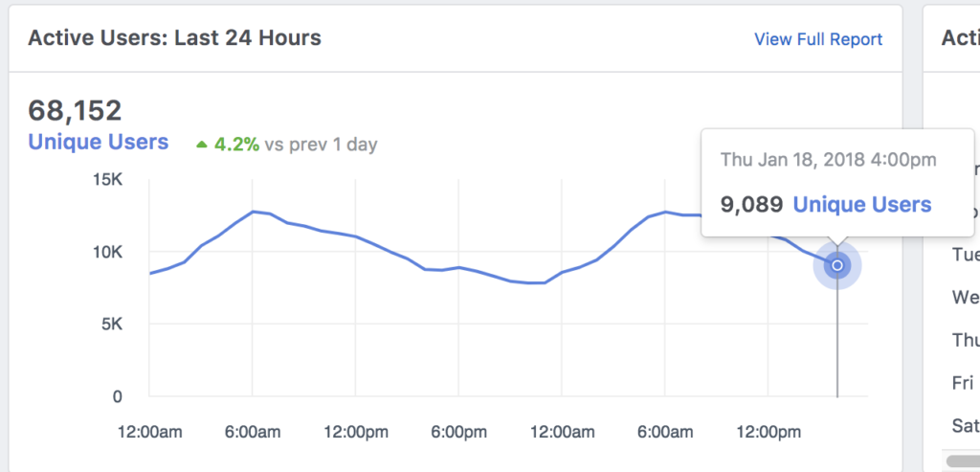Click the 9,089 value in the tooltip
The image size is (980, 472).
click(x=751, y=204)
